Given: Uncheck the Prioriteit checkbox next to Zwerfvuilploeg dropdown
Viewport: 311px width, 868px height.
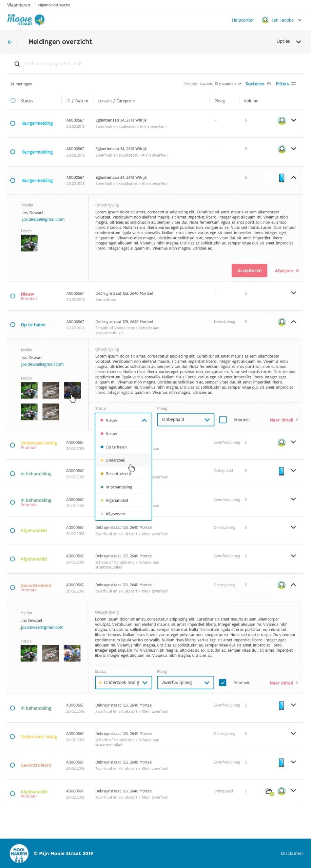Looking at the screenshot, I should point(222,683).
